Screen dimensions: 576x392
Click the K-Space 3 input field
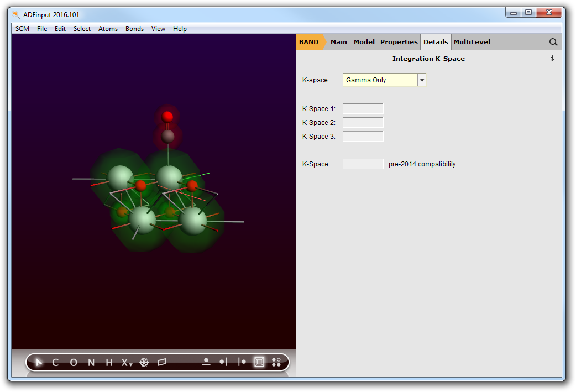pyautogui.click(x=363, y=137)
